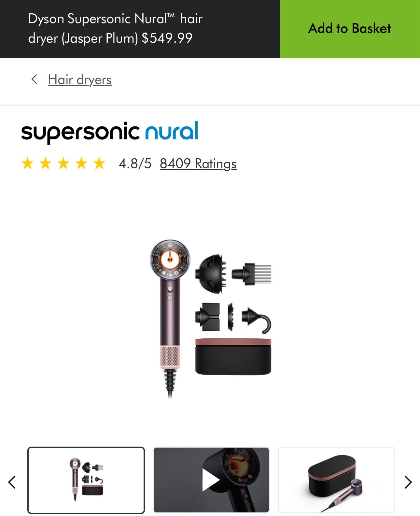
Task: Click the supersonic nural logo
Action: (x=109, y=132)
